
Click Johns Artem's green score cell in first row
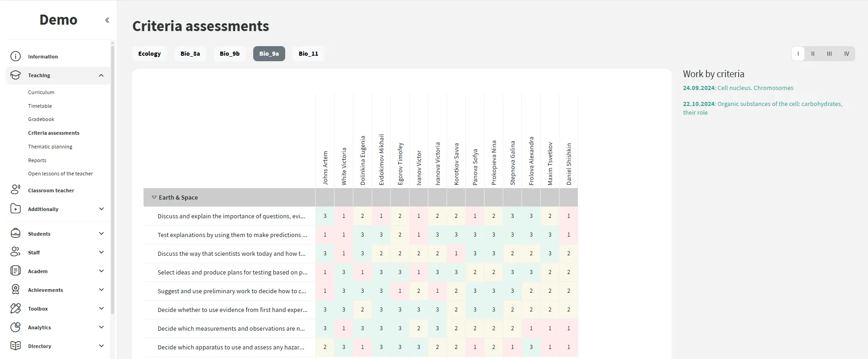click(x=325, y=216)
